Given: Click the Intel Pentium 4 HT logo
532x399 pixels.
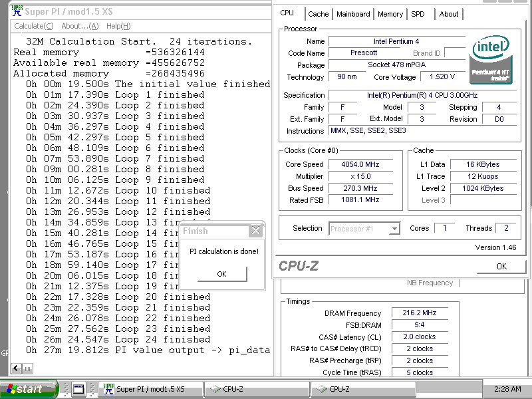Looking at the screenshot, I should 491,60.
